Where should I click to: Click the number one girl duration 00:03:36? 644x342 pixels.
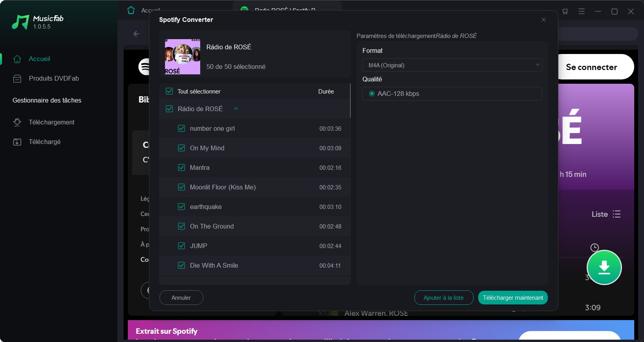tap(330, 128)
